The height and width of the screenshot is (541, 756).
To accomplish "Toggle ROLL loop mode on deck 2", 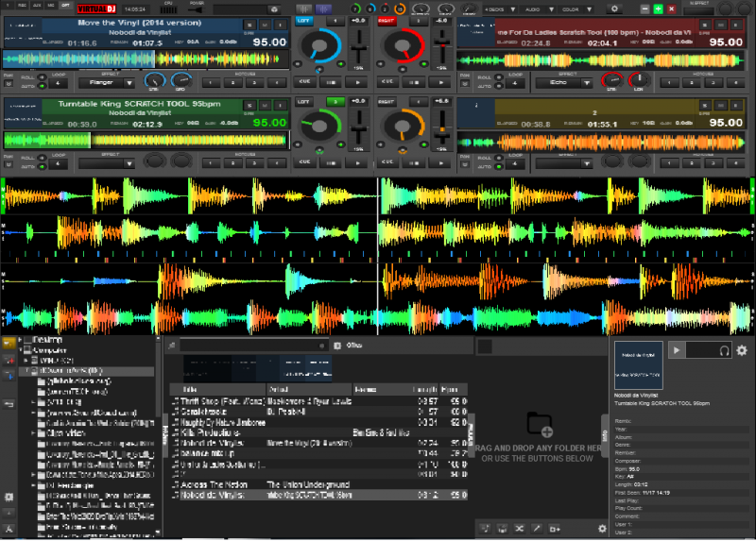I will click(499, 77).
